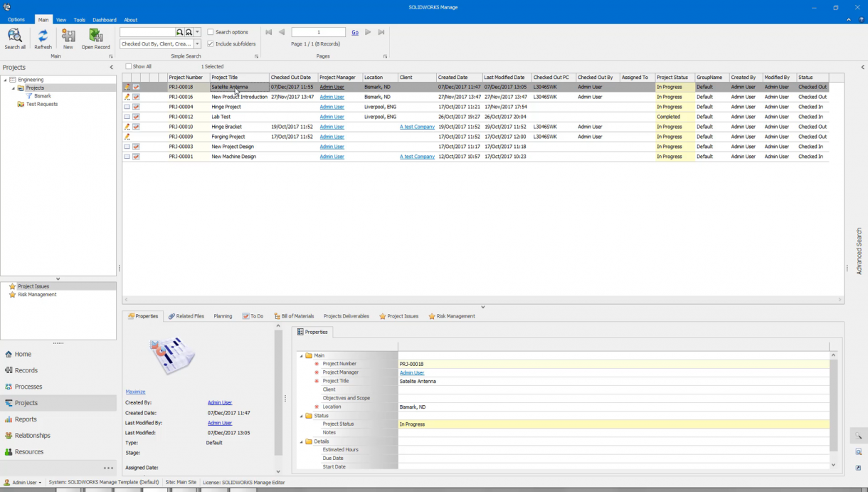Click the page number input box
The image size is (868, 492).
[x=319, y=33]
